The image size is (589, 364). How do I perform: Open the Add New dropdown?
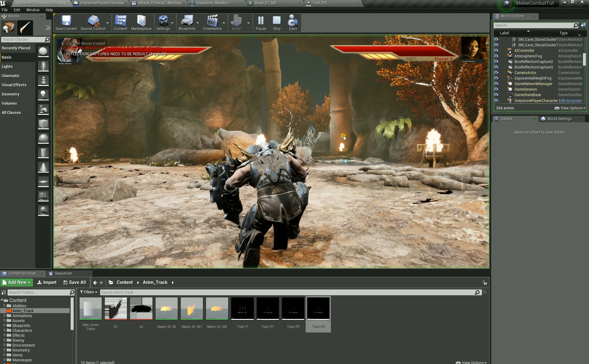(x=17, y=282)
